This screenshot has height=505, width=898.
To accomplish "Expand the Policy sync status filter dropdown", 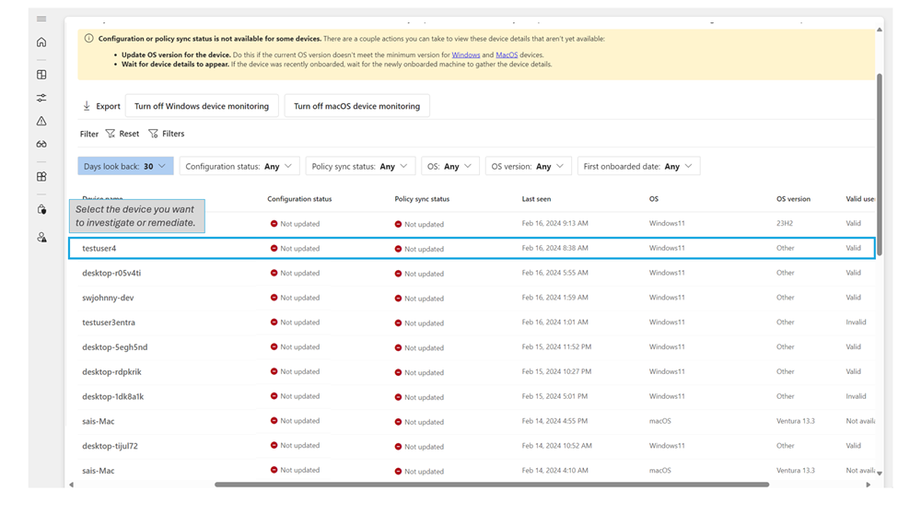I will click(x=360, y=166).
